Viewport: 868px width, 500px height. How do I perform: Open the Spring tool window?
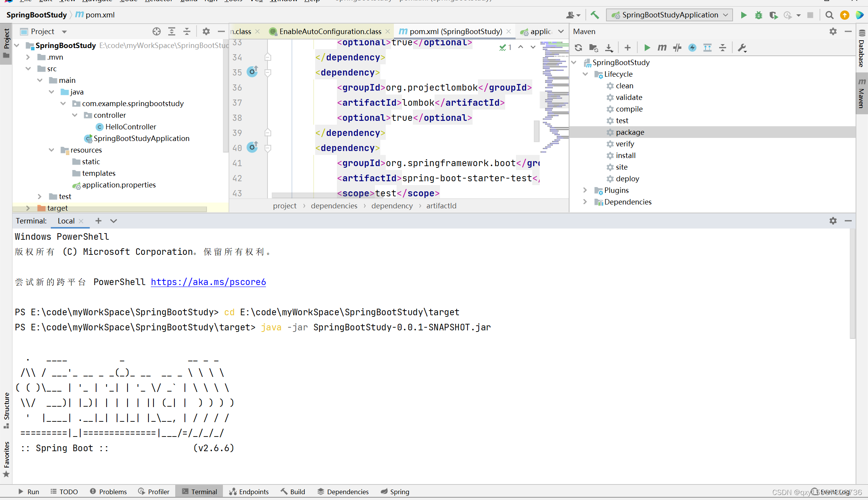[x=395, y=491]
